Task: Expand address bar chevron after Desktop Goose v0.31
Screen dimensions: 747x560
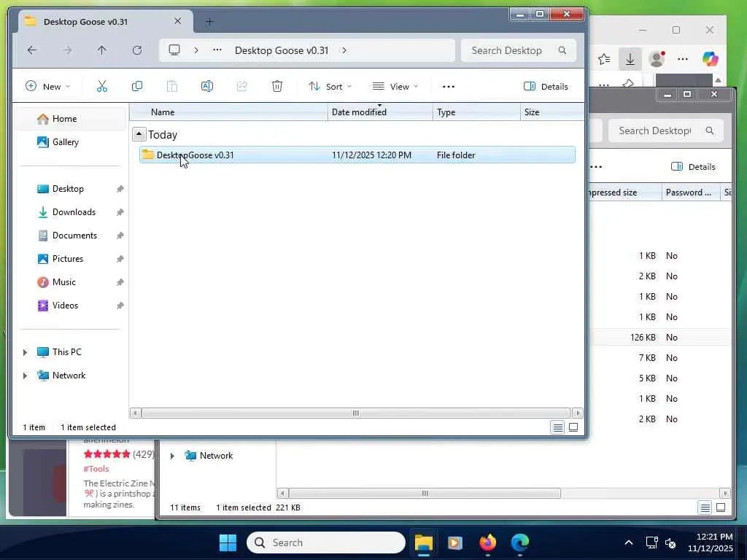Action: pos(344,50)
